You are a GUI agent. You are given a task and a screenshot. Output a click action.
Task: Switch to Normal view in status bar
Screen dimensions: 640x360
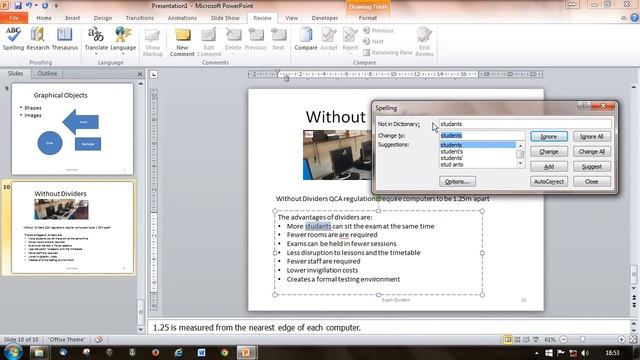pyautogui.click(x=507, y=340)
